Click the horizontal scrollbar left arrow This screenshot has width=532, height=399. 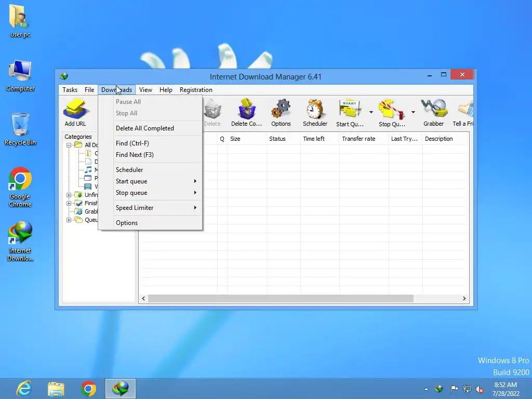click(143, 299)
